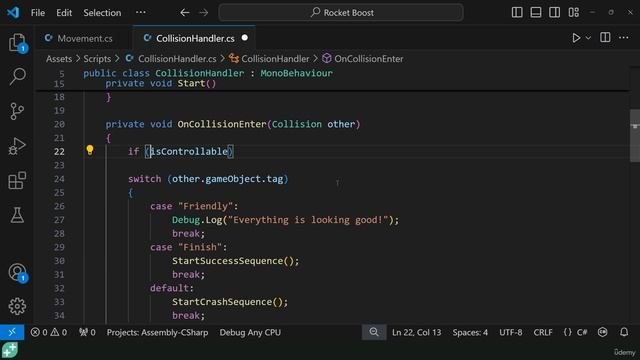Click the Ln 22, Col 13 position indicator

[x=416, y=332]
